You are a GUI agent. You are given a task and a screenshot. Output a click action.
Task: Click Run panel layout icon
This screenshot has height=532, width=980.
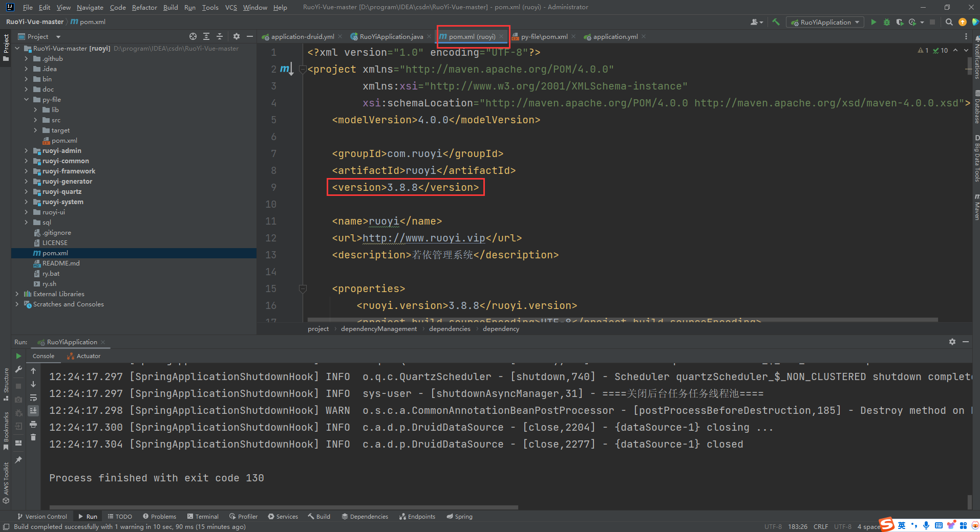(x=18, y=443)
